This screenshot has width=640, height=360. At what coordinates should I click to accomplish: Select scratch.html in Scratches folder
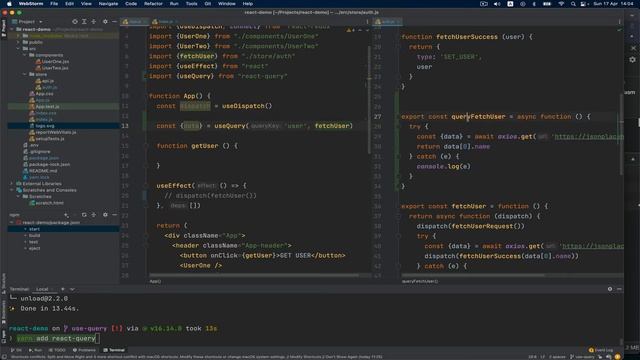46,203
